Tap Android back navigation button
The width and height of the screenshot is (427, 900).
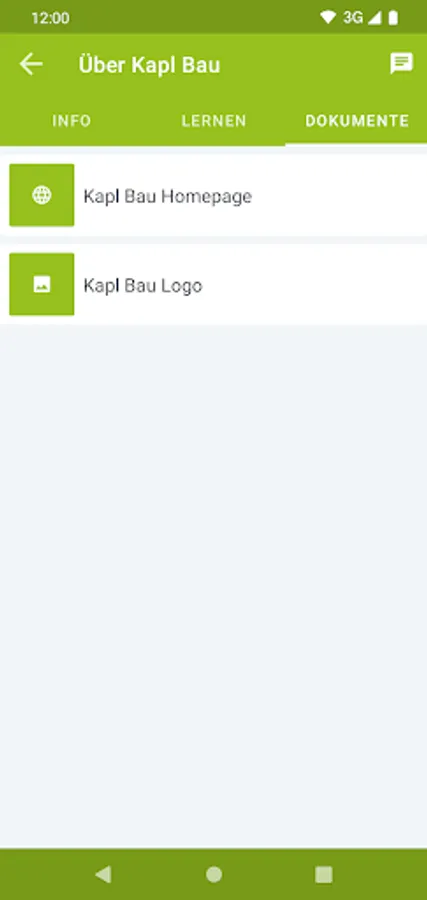coord(103,874)
